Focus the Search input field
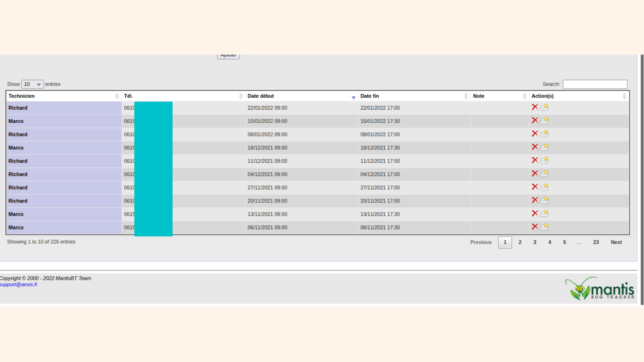Screen dimensions: 644x362 595,84
